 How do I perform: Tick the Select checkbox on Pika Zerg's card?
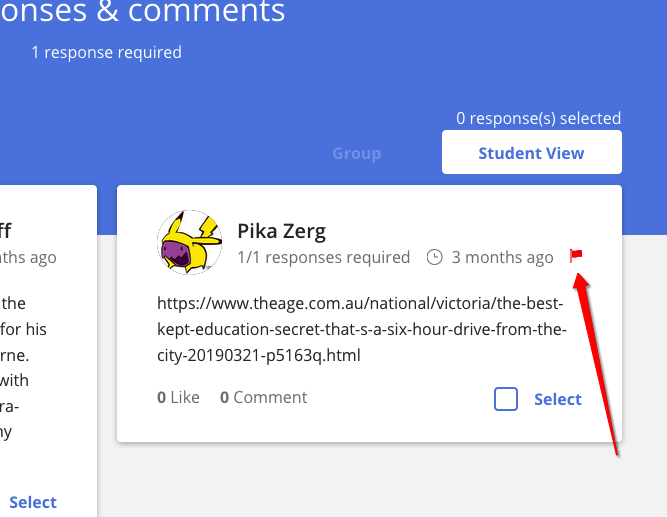[x=506, y=399]
